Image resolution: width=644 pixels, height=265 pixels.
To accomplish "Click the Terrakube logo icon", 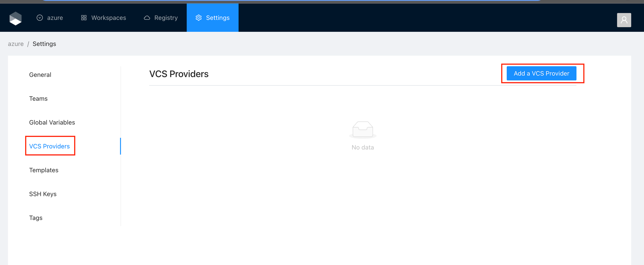I will [16, 18].
